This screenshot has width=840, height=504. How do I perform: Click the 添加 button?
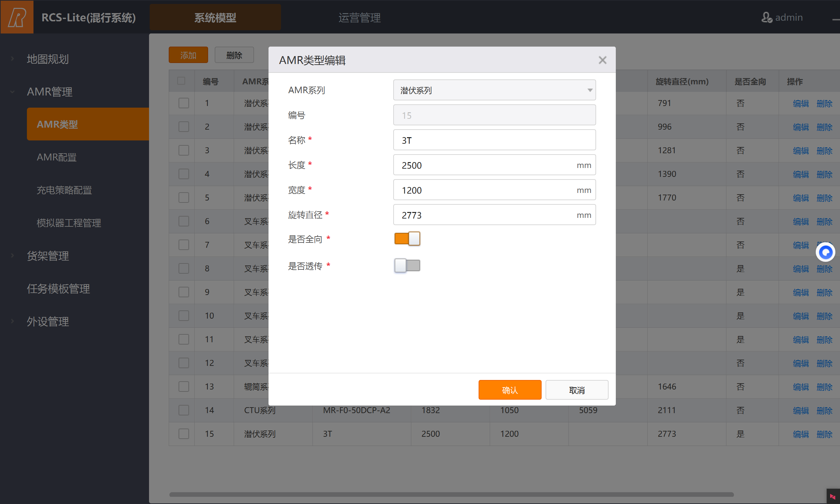pyautogui.click(x=188, y=55)
